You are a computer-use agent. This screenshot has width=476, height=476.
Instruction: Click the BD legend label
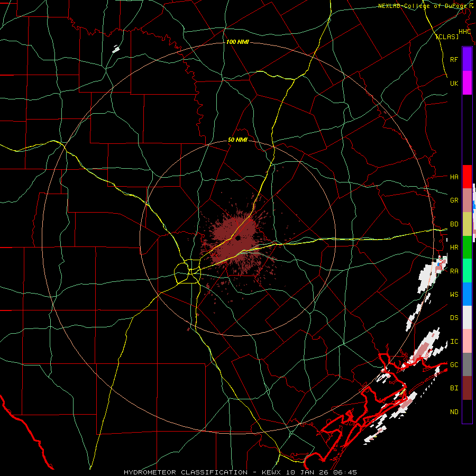(x=454, y=224)
